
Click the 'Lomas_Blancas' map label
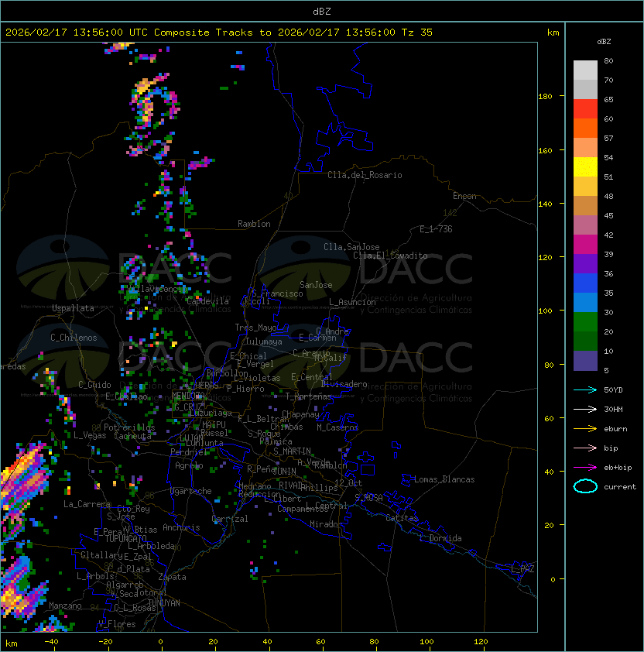point(444,479)
